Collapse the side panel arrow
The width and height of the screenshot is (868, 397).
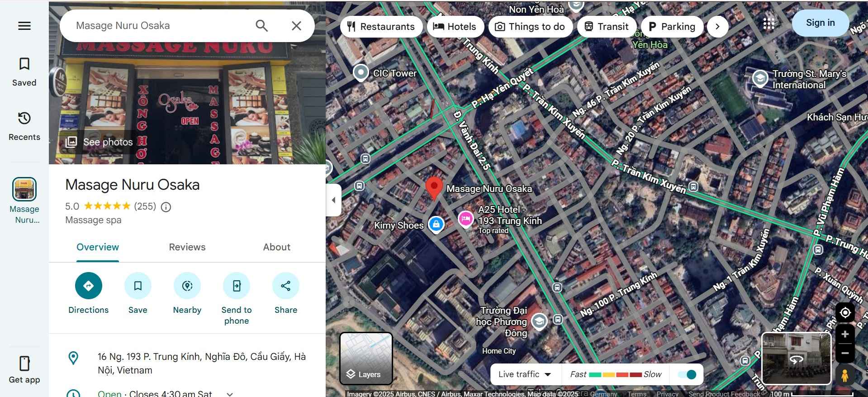[333, 200]
